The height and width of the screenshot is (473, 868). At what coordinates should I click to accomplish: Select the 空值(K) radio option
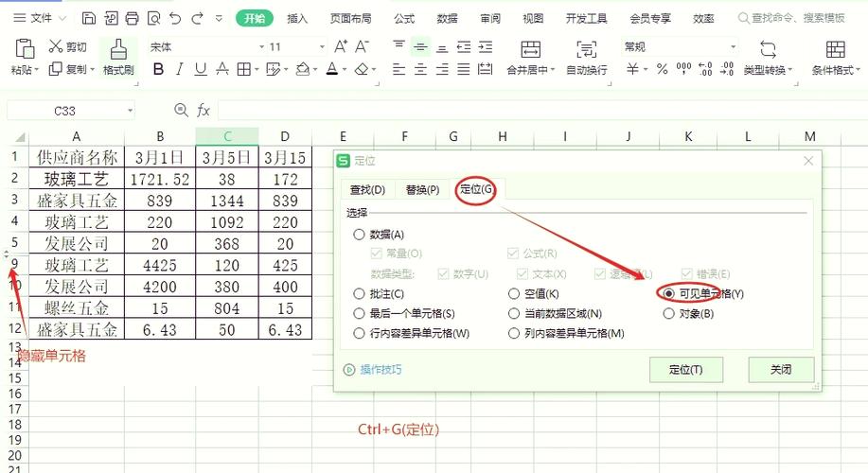coord(514,294)
